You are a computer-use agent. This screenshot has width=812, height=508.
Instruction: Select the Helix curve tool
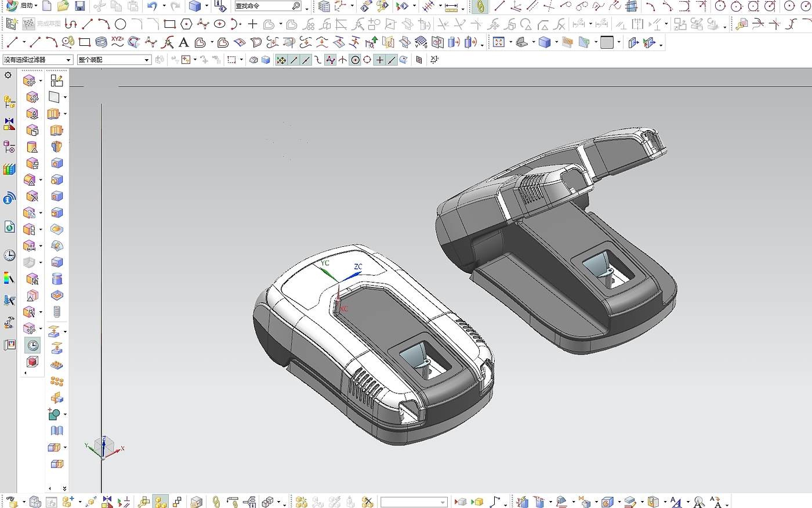(101, 42)
